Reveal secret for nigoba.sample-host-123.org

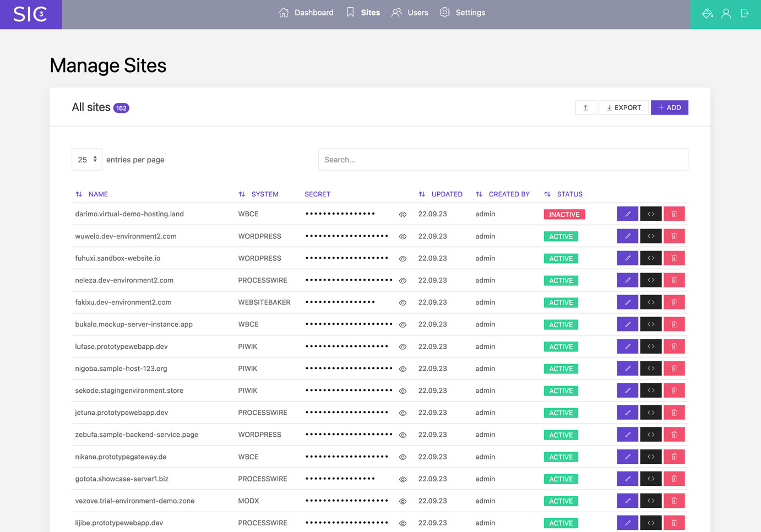coord(403,369)
